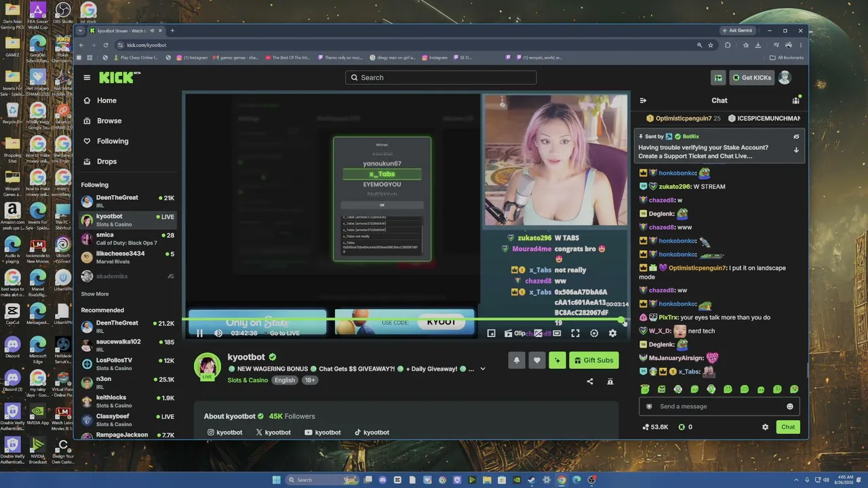The image size is (868, 488).
Task: Select the kyootbot Stream browser tab
Action: [x=126, y=30]
